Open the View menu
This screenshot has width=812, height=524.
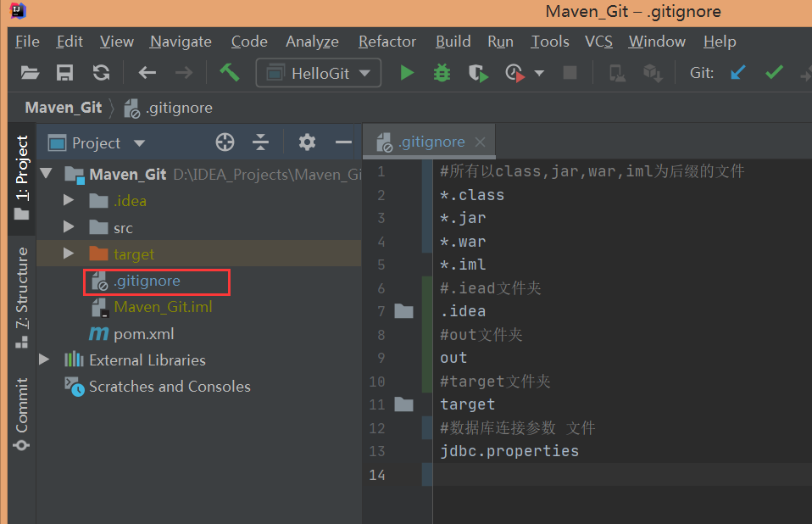coord(116,42)
